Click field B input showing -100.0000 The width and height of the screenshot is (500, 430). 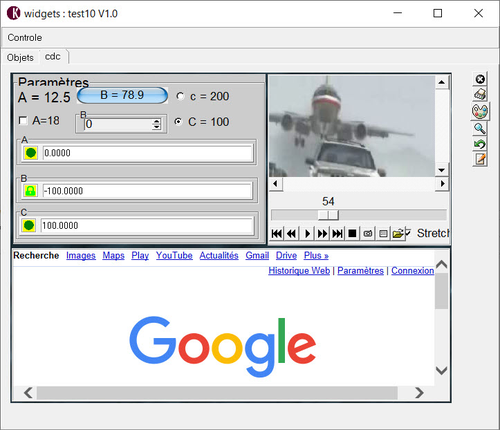[147, 191]
